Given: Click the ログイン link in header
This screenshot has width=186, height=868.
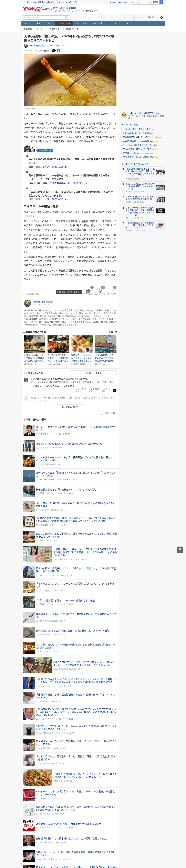Looking at the screenshot, I should coord(57,11).
